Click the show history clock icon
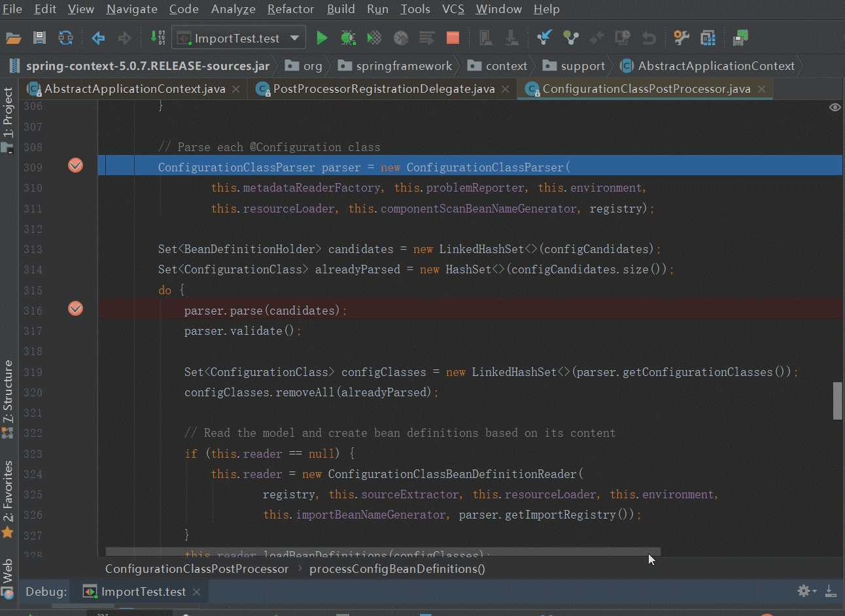Image resolution: width=845 pixels, height=616 pixels. pyautogui.click(x=623, y=38)
